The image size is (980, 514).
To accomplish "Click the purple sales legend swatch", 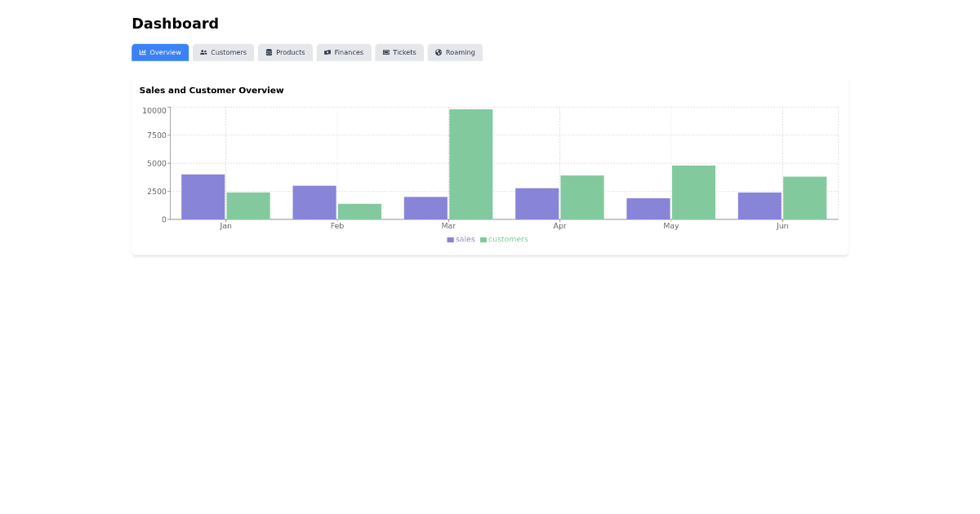I will 450,240.
